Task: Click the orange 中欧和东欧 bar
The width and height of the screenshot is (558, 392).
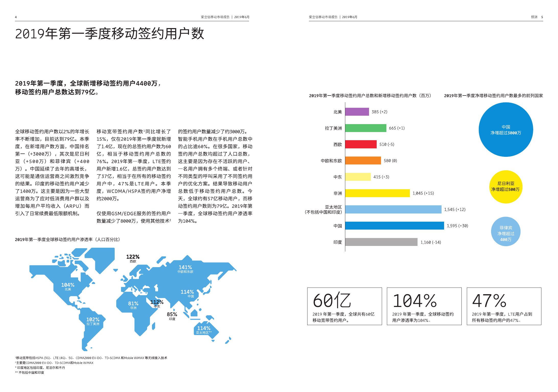Action: (363, 161)
